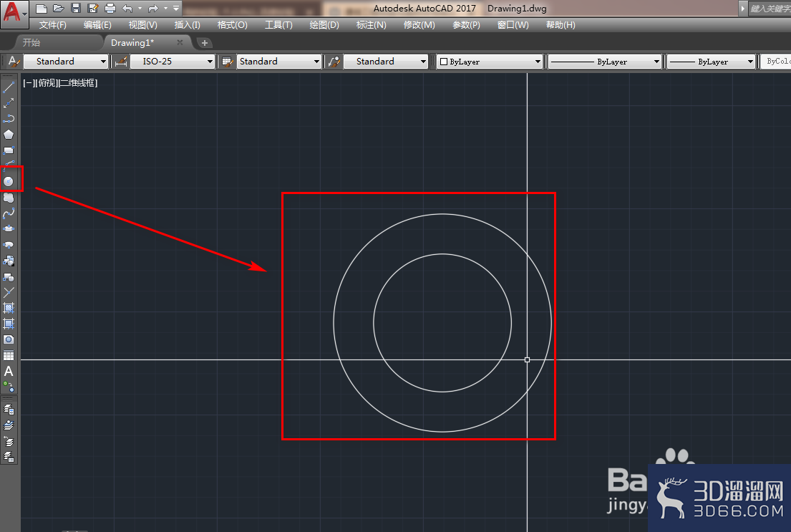Select the Line tool in draw toolbar
The width and height of the screenshot is (791, 532).
pos(9,87)
